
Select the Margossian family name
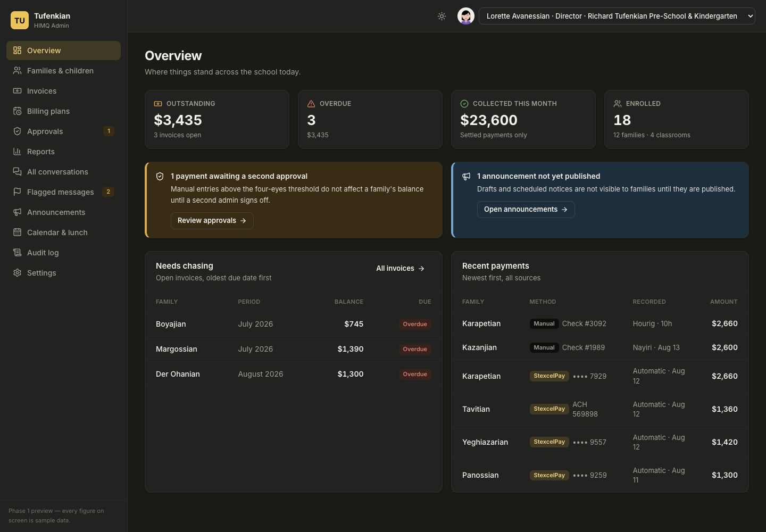(177, 349)
